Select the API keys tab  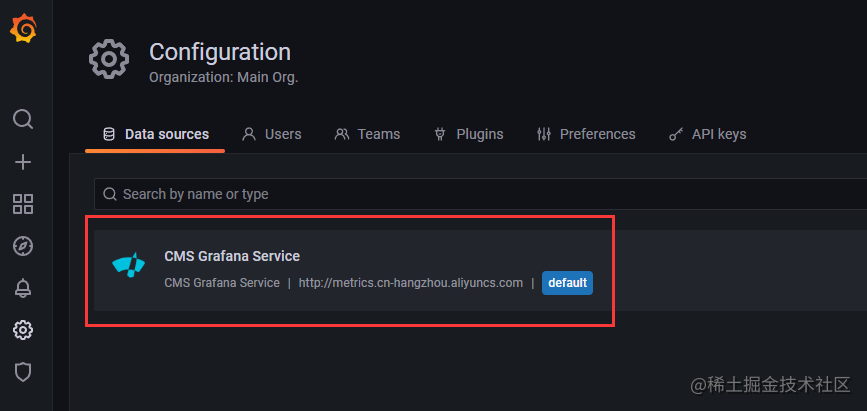pos(707,134)
